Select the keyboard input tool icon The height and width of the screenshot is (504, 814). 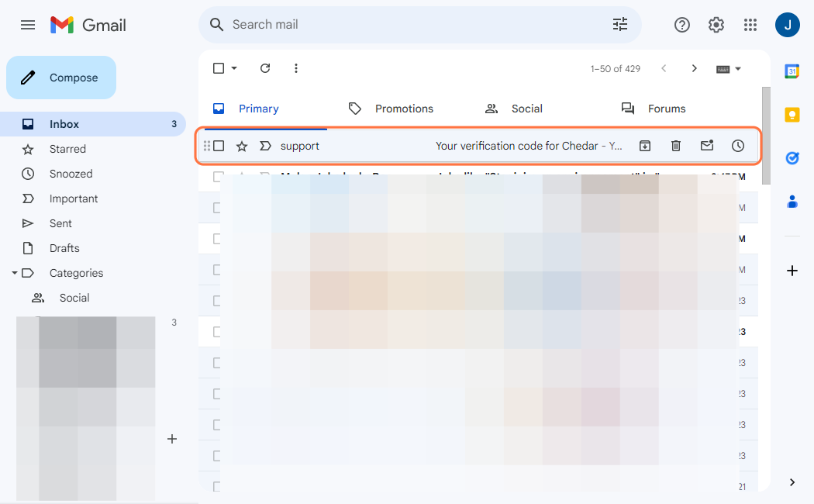723,69
